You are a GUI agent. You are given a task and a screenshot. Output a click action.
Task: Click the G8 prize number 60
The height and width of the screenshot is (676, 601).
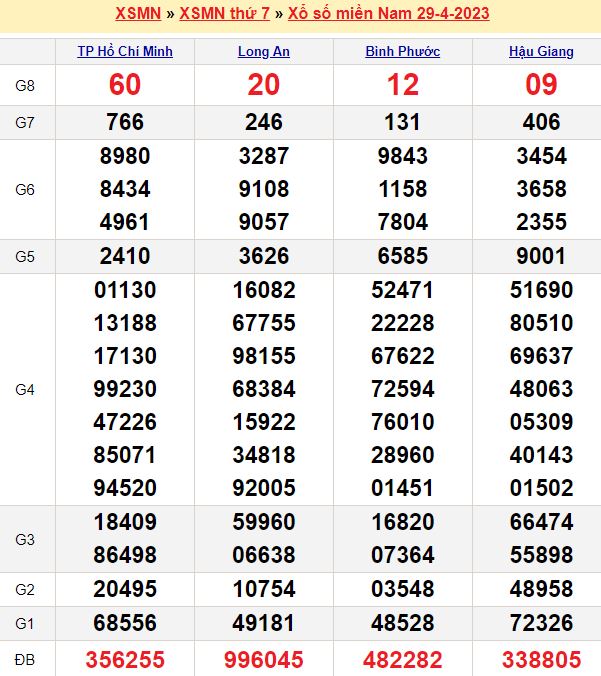125,85
